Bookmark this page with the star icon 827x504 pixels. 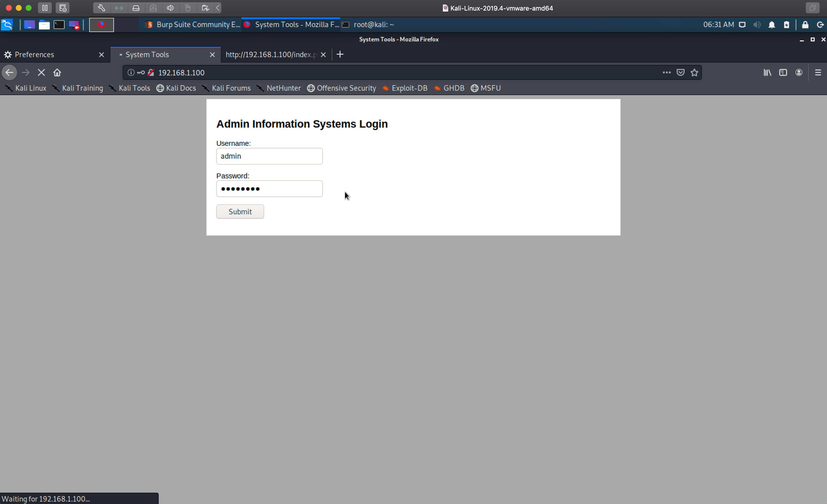[694, 72]
